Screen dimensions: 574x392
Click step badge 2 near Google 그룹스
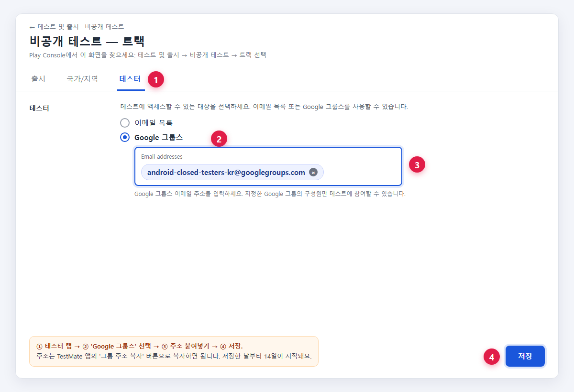(219, 140)
